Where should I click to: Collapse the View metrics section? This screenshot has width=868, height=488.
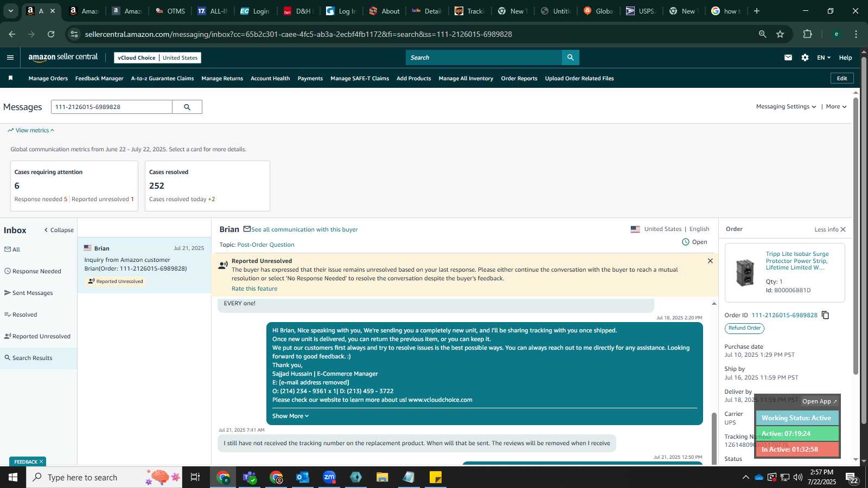click(31, 130)
